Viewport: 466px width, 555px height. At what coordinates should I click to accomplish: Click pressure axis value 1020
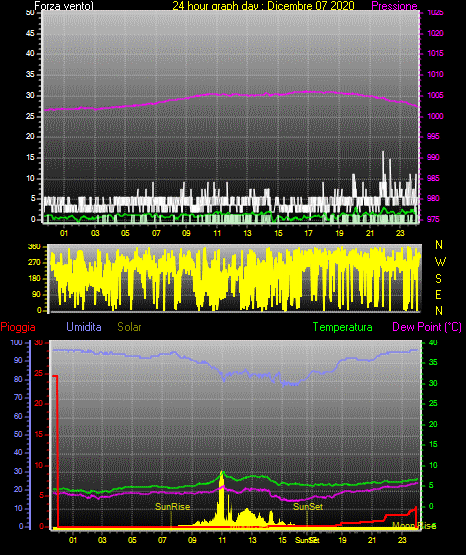pyautogui.click(x=435, y=33)
